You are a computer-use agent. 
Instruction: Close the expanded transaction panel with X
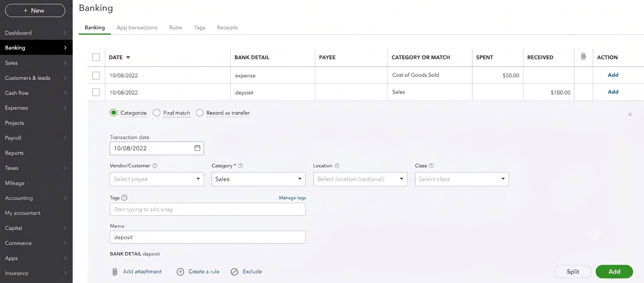(x=630, y=114)
